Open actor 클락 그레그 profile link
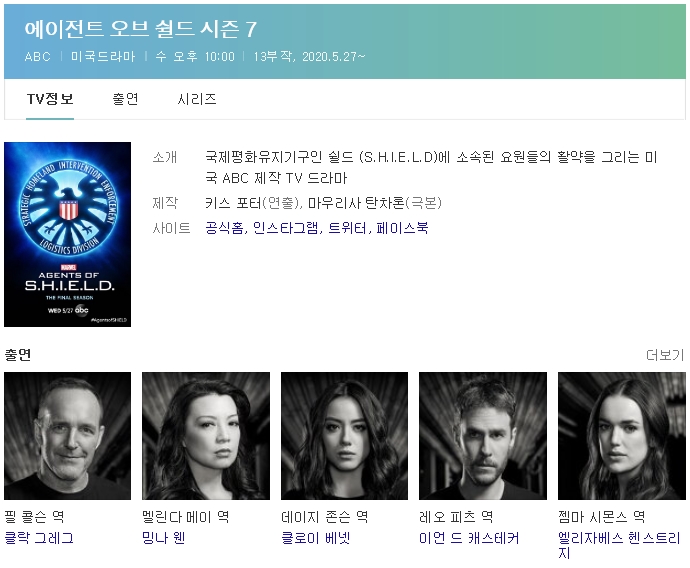The height and width of the screenshot is (568, 690). pos(39,538)
